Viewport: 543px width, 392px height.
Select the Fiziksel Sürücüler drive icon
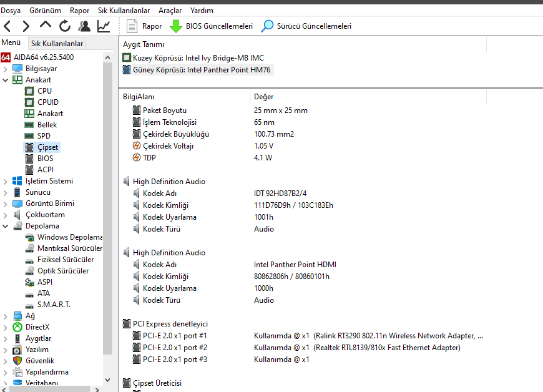pyautogui.click(x=29, y=260)
